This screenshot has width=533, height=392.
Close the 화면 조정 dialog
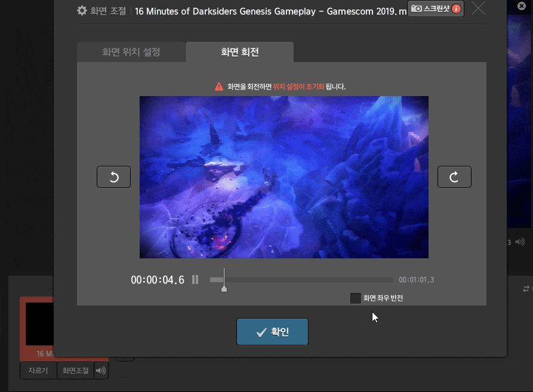click(478, 9)
